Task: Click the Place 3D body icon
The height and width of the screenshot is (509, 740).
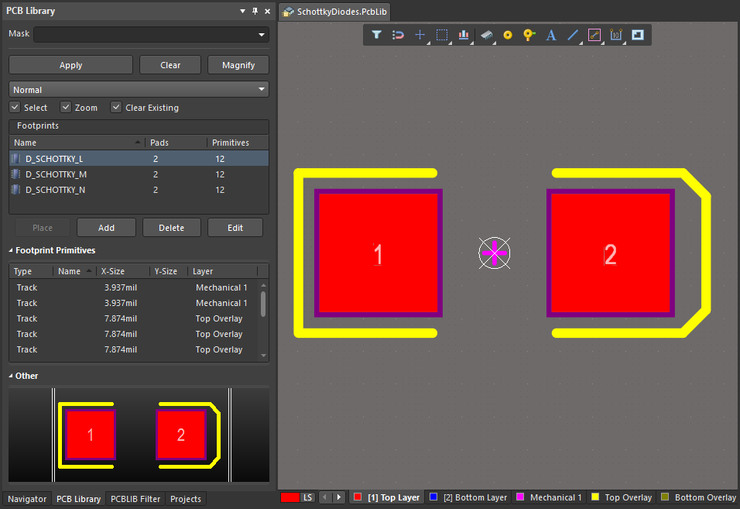Action: (487, 35)
